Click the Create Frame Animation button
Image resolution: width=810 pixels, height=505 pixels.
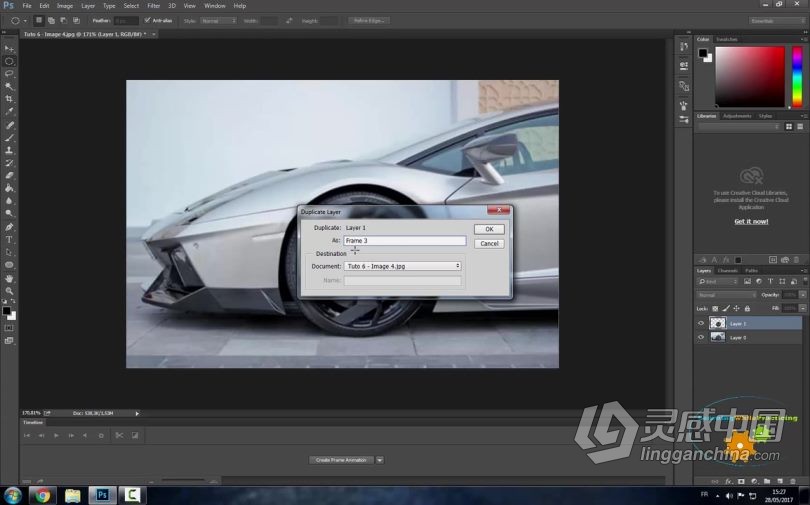point(341,460)
